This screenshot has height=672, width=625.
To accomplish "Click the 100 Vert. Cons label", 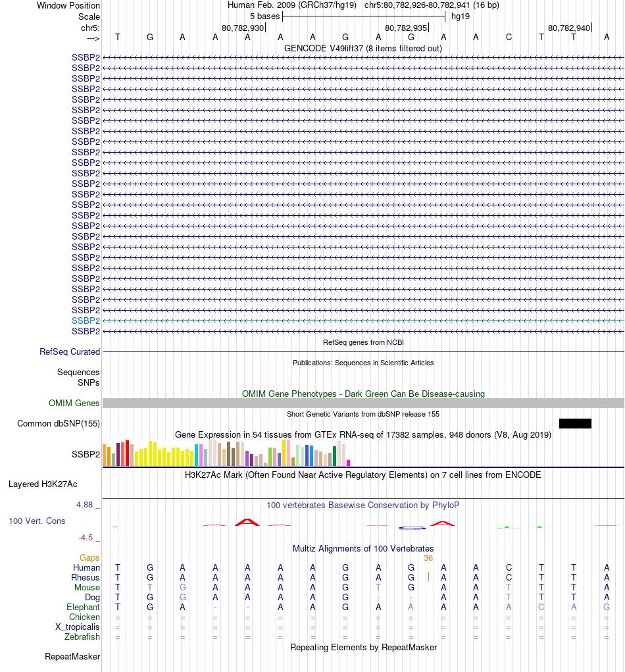I will pos(37,521).
